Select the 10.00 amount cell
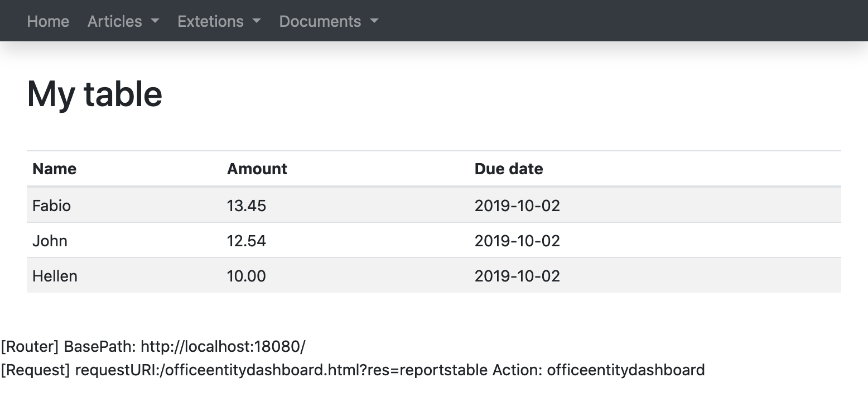The height and width of the screenshot is (406, 868). pyautogui.click(x=345, y=275)
